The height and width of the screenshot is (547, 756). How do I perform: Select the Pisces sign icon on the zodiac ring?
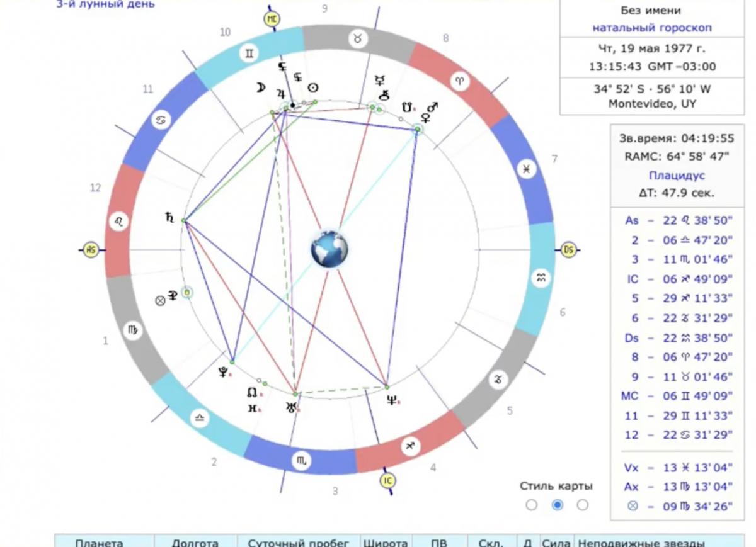pyautogui.click(x=526, y=169)
